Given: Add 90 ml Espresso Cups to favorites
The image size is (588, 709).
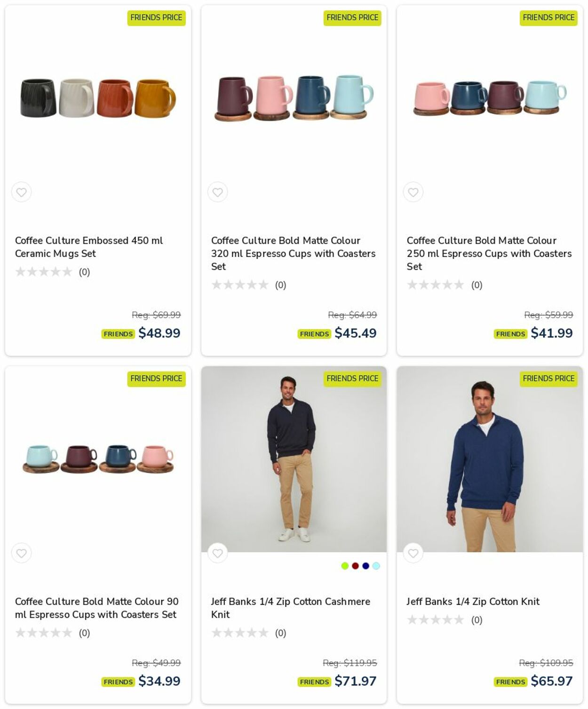Looking at the screenshot, I should [21, 553].
